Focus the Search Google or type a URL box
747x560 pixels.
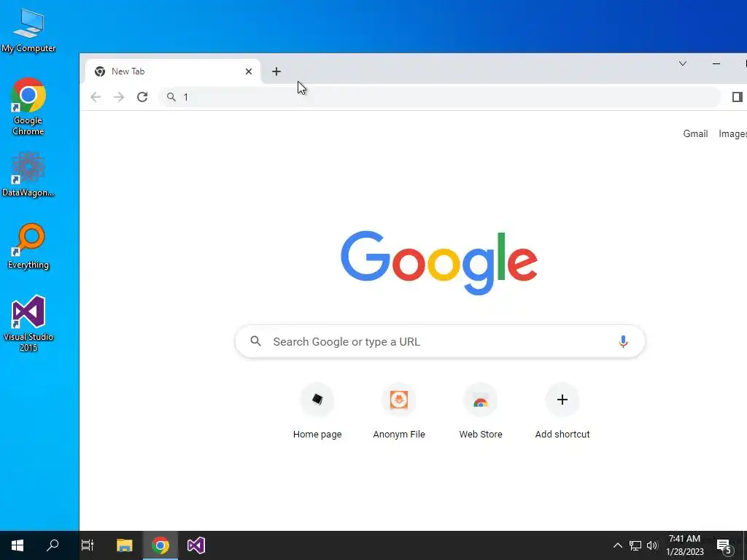[440, 341]
